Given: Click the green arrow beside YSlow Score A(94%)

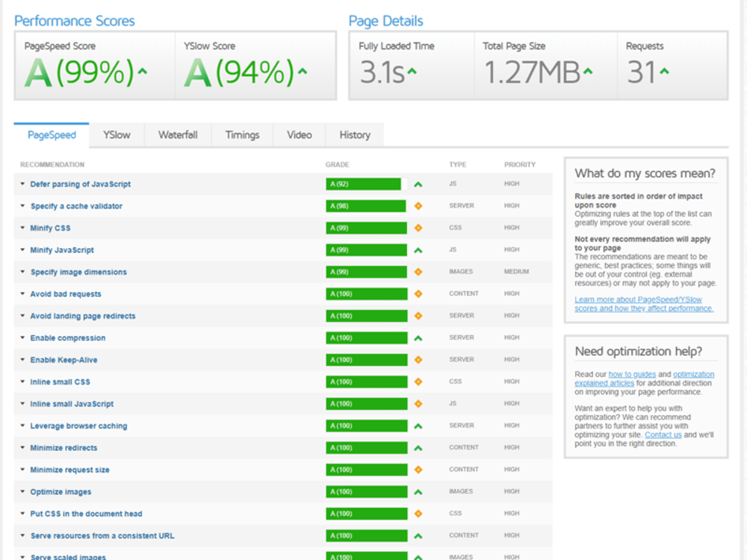Looking at the screenshot, I should pos(302,72).
